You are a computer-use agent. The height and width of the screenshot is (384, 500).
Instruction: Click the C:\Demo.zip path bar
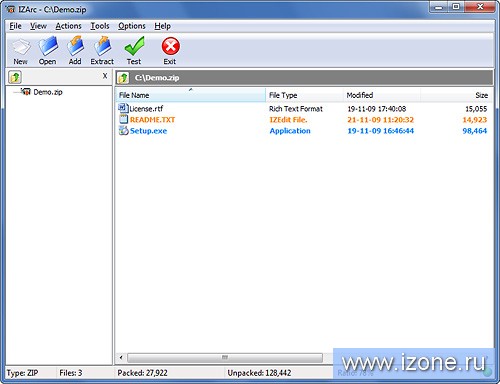click(304, 78)
